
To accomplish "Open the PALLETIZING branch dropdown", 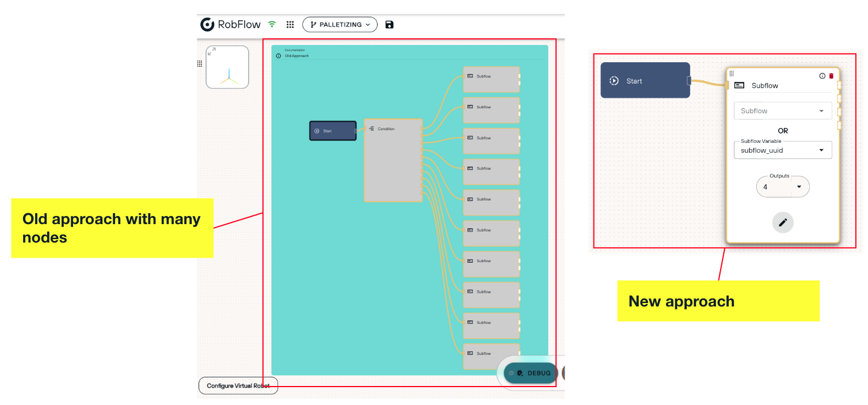I will (340, 24).
